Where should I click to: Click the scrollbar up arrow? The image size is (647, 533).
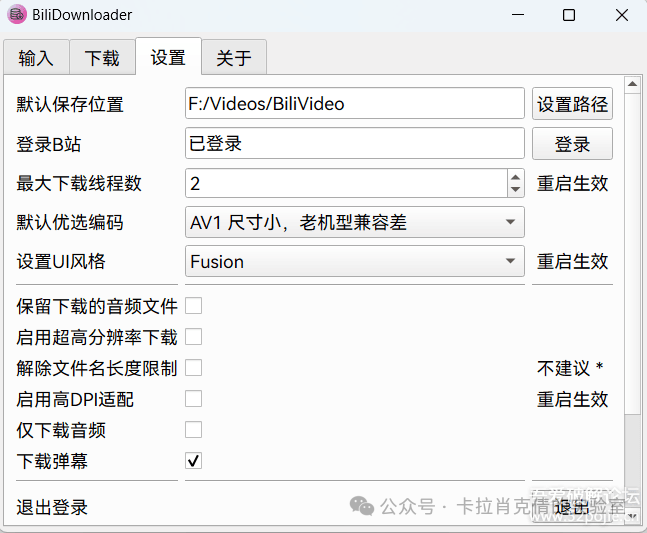(x=633, y=84)
